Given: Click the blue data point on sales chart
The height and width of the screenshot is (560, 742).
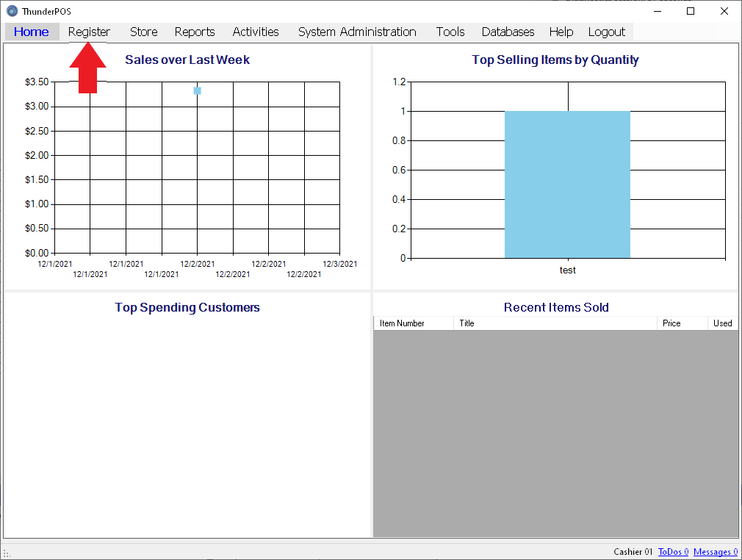Looking at the screenshot, I should [x=198, y=90].
